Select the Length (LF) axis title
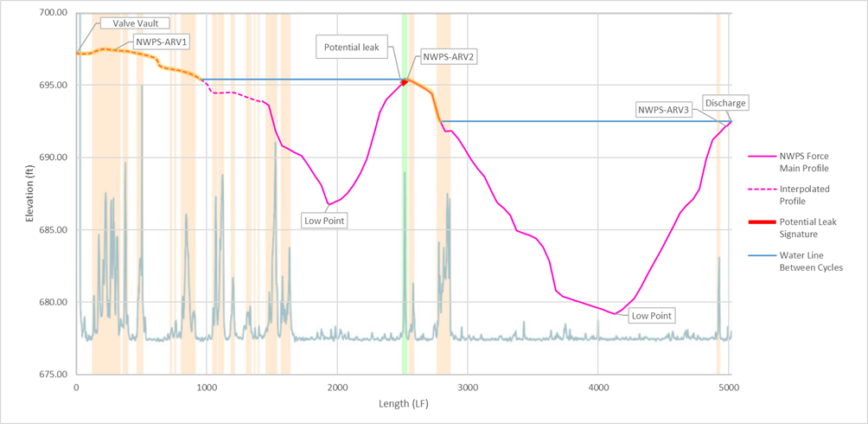This screenshot has width=868, height=424. (405, 404)
